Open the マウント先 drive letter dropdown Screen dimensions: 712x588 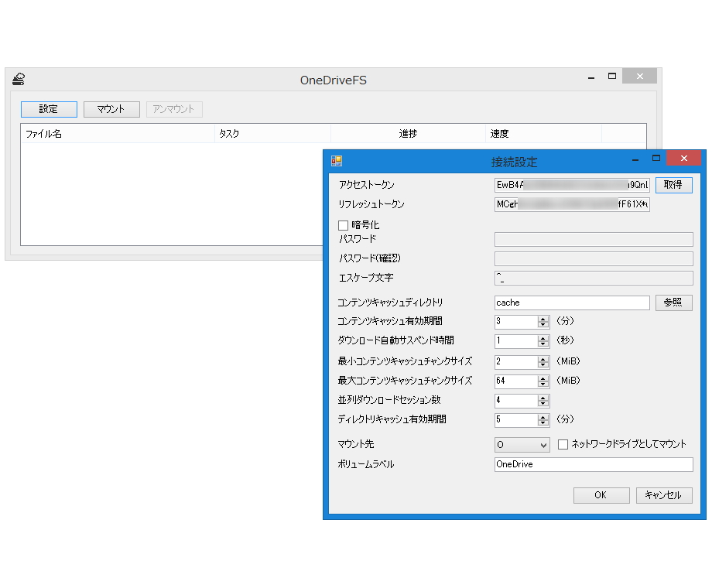[522, 445]
